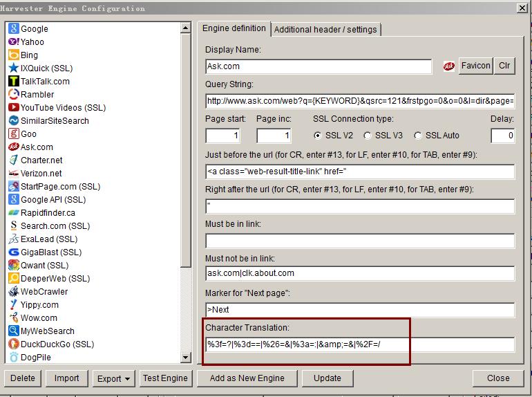Viewport: 532px width, 397px height.
Task: Click the Yippy.com icon
Action: pyautogui.click(x=14, y=304)
